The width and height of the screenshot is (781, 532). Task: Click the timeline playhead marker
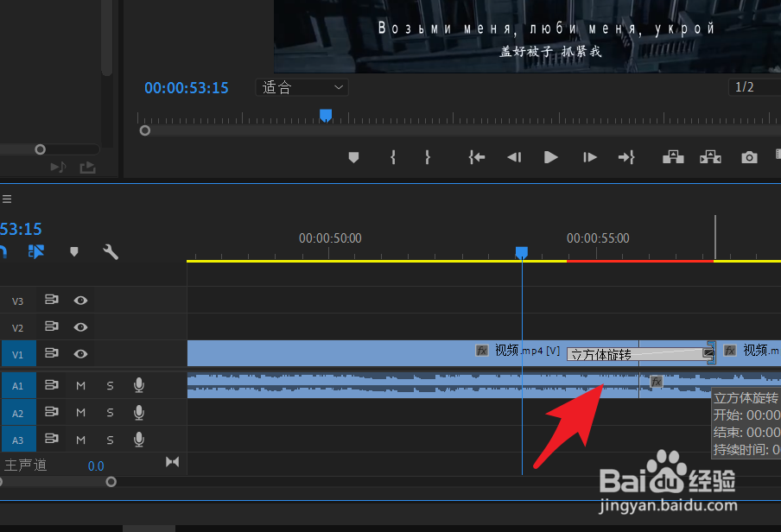click(522, 252)
